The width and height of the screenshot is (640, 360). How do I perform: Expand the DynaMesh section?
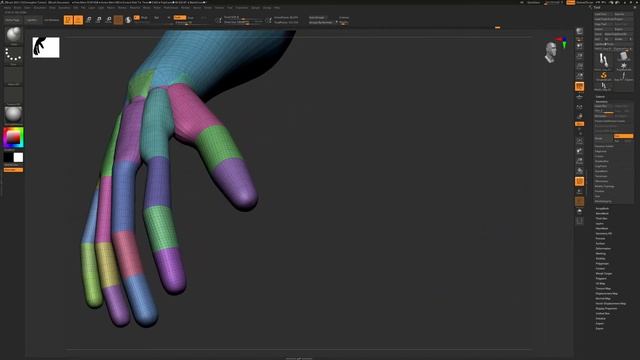(x=601, y=171)
